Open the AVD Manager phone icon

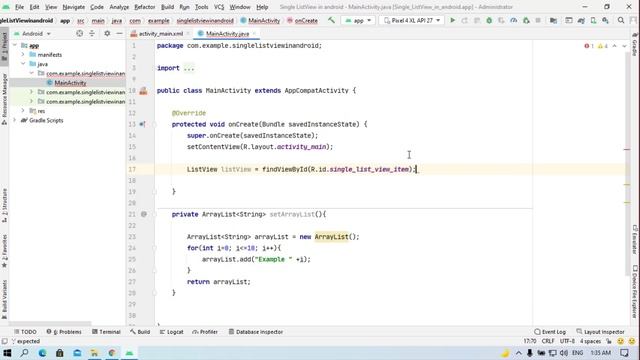[x=593, y=20]
